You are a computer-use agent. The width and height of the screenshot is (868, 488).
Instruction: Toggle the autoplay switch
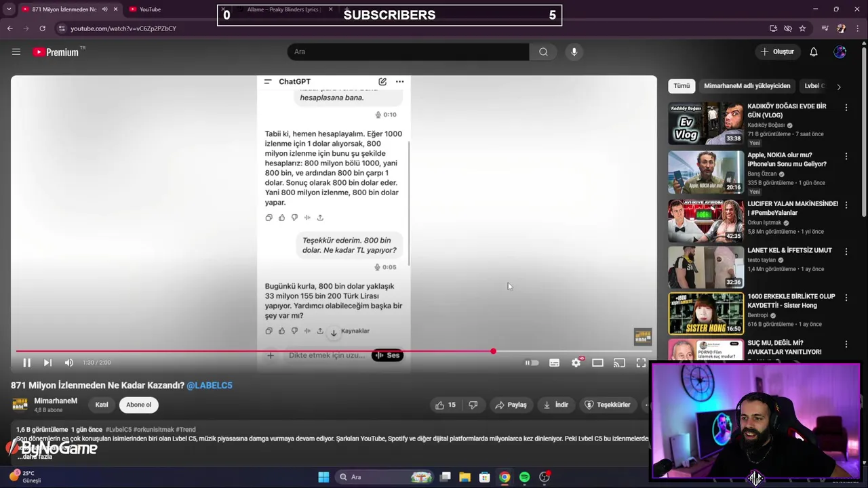(x=532, y=363)
